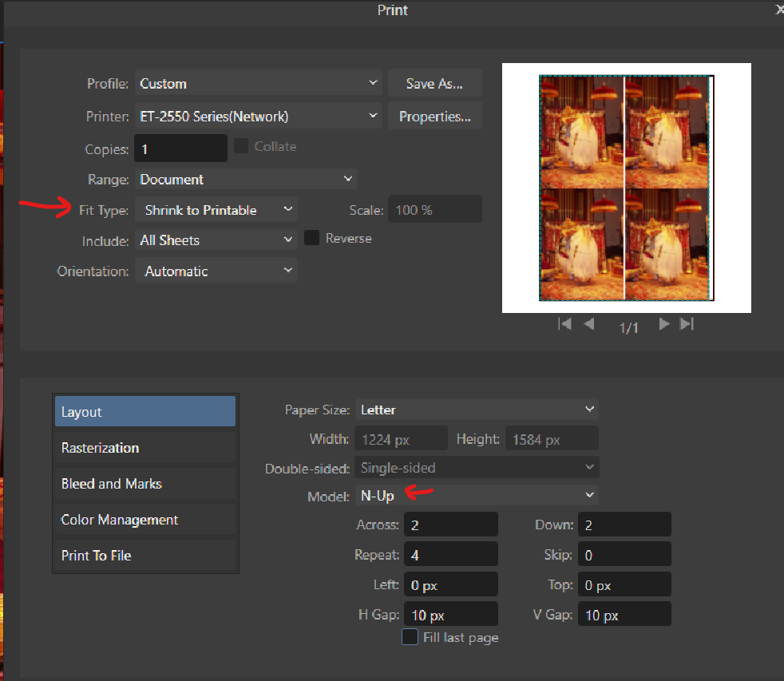Expand the Fit Type dropdown

pyautogui.click(x=216, y=210)
